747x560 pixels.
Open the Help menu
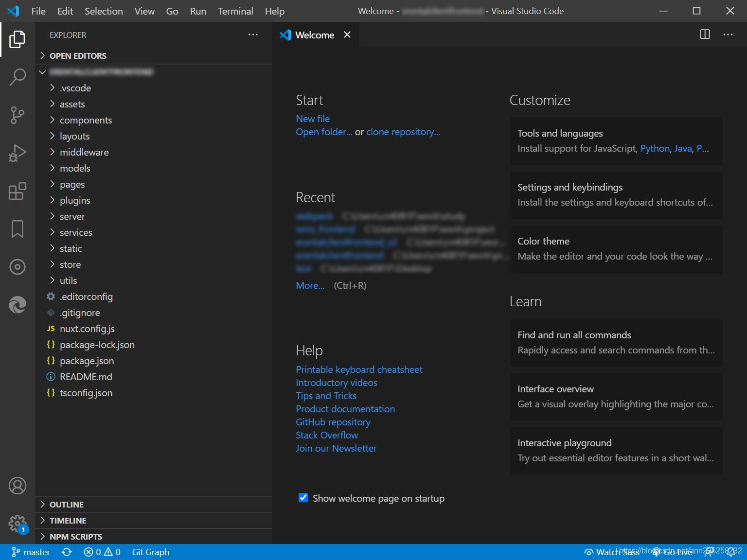275,11
